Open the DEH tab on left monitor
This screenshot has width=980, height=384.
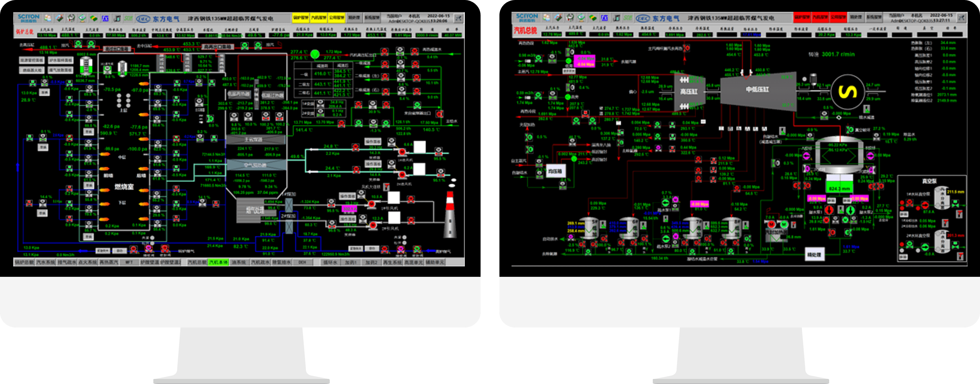(302, 262)
